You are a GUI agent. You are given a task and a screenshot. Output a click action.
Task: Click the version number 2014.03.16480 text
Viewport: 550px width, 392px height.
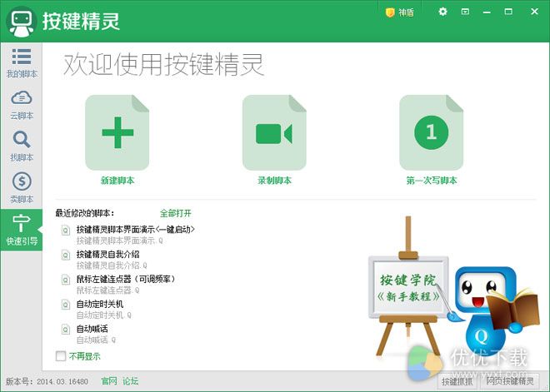62,381
